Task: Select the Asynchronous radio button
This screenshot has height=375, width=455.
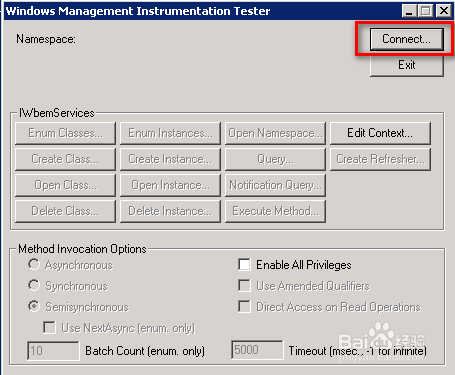Action: 34,265
